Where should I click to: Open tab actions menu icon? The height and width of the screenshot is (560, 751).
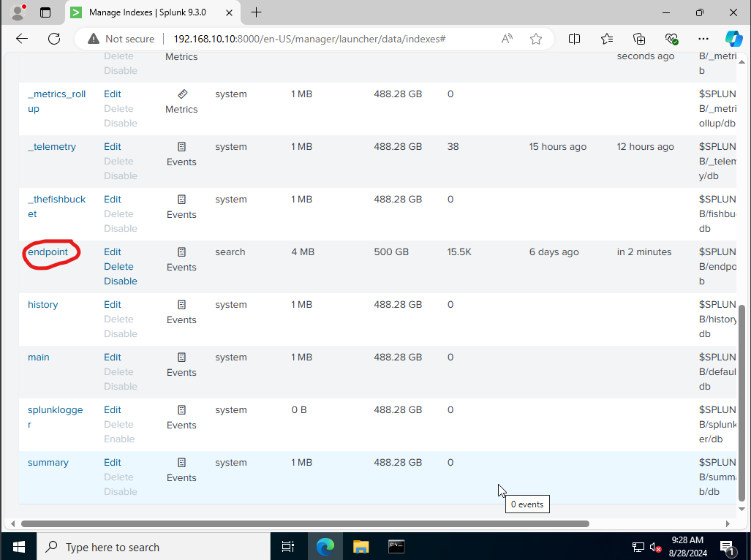(45, 12)
